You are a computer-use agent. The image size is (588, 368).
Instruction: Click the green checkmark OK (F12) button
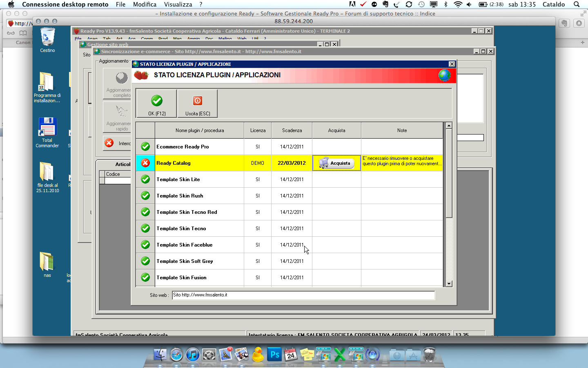coord(156,104)
